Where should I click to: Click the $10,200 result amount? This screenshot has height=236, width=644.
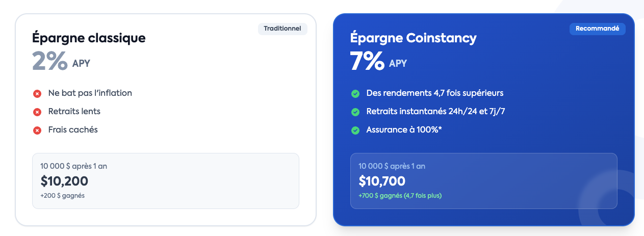[64, 181]
